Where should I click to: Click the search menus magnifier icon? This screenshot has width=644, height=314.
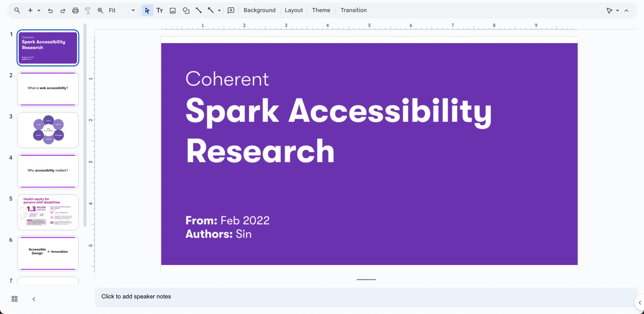pos(17,10)
